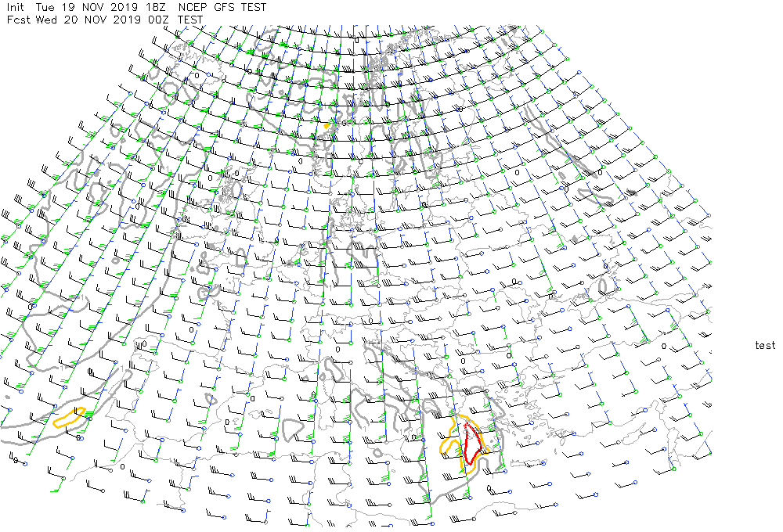
Task: Click the small elongated orange contour at lower left
Action: [70, 417]
